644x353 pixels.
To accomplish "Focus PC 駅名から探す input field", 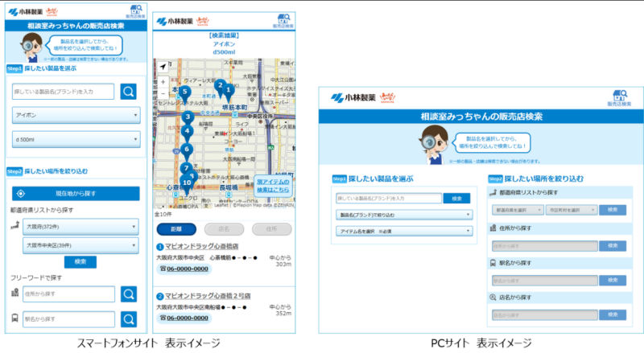I will pyautogui.click(x=545, y=281).
